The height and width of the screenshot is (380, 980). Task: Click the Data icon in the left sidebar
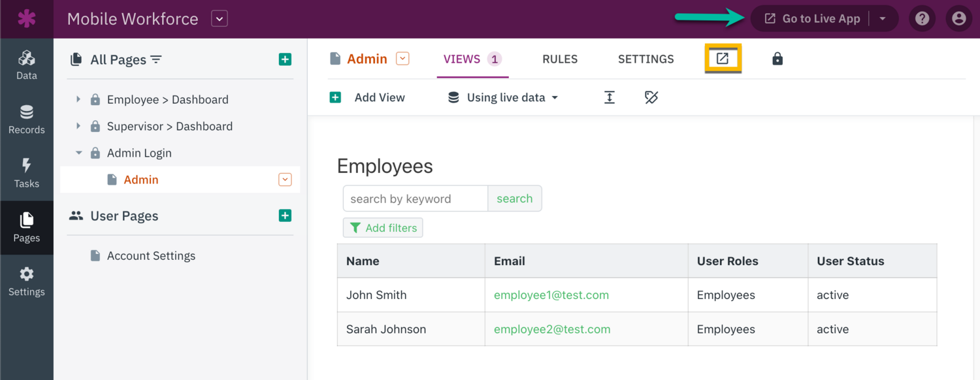[x=27, y=64]
